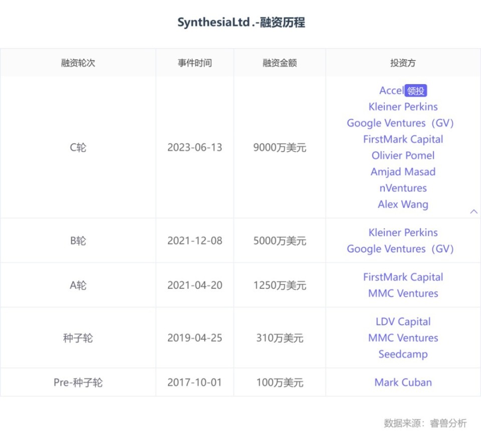This screenshot has height=448, width=481.
Task: Open the Accel investor link
Action: pyautogui.click(x=391, y=91)
